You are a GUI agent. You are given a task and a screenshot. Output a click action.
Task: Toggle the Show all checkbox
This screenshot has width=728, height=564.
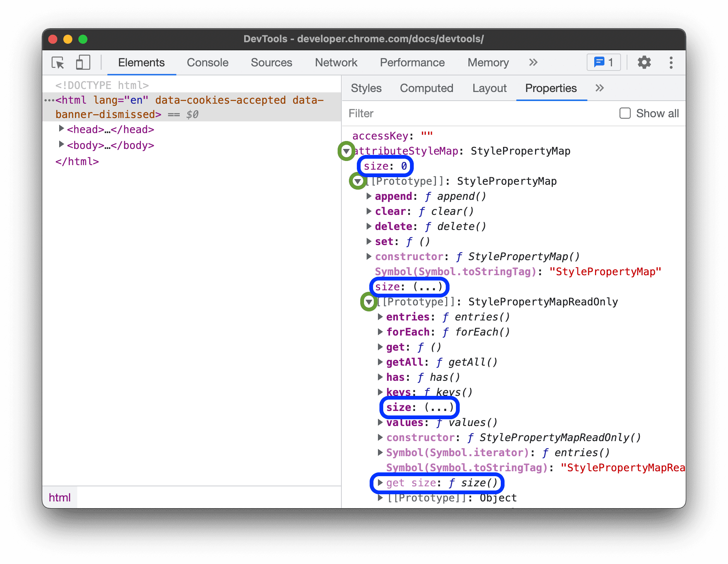pyautogui.click(x=624, y=113)
